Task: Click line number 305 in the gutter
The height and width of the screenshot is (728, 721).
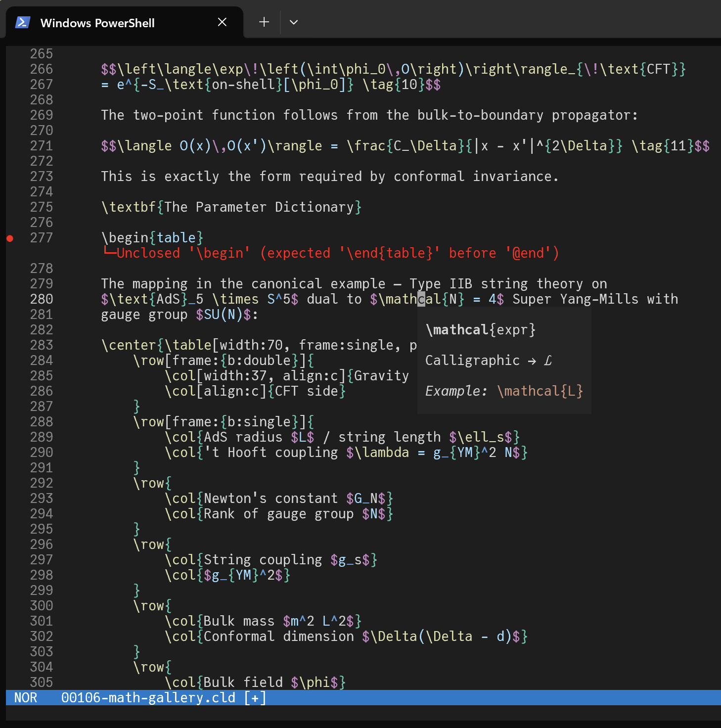Action: click(42, 682)
